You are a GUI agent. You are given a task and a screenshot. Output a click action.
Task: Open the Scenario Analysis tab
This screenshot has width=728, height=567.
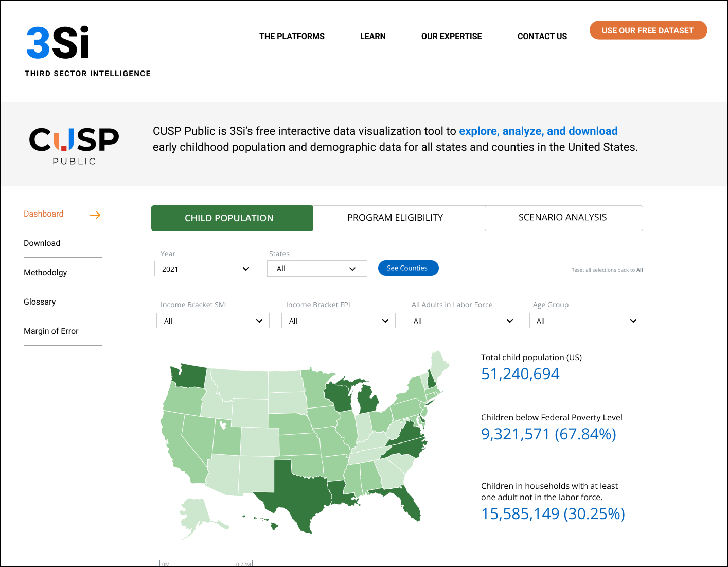[562, 218]
